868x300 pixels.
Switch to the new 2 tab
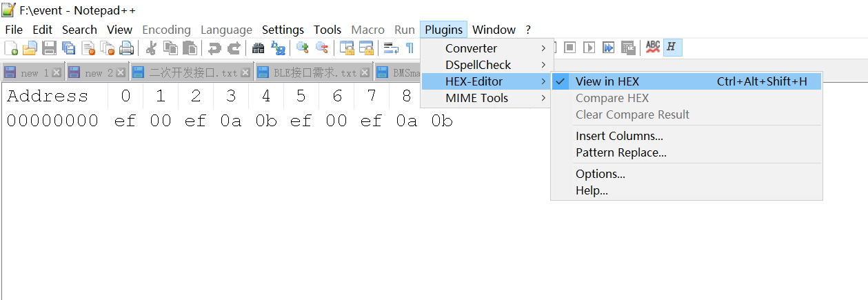(x=97, y=72)
